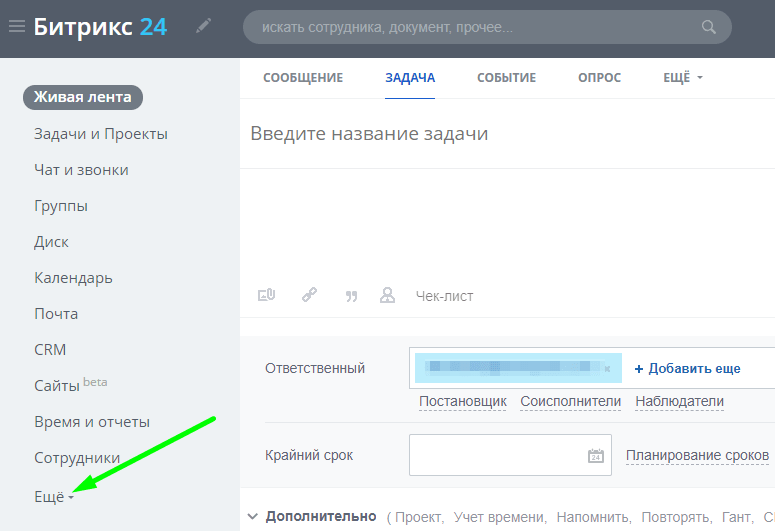Screen dimensions: 775x531
Task: Select the ЗАДАЧА tab
Action: (x=410, y=78)
